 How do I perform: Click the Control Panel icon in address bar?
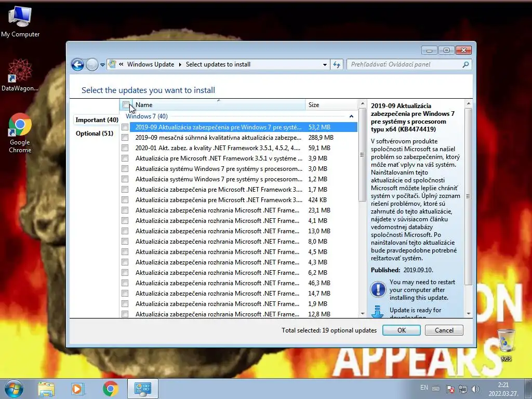(x=112, y=64)
